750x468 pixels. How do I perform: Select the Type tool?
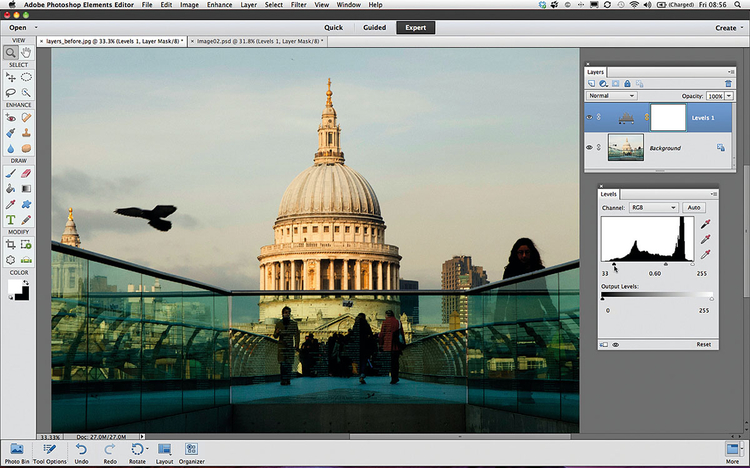pos(11,220)
